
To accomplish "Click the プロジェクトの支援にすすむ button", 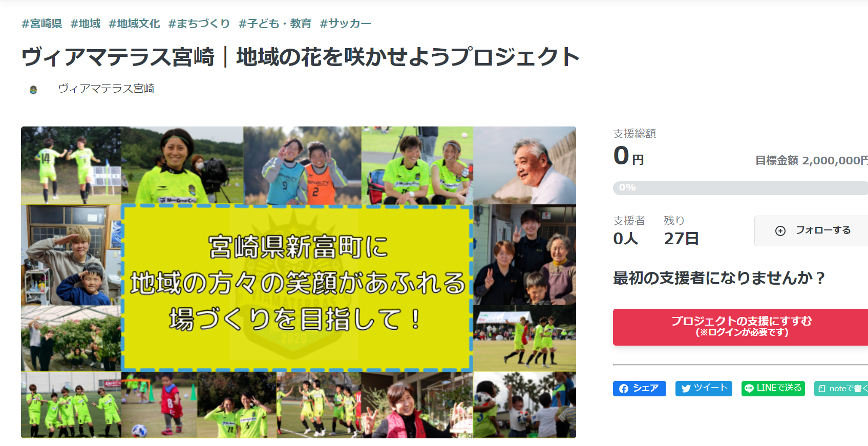I will (740, 327).
